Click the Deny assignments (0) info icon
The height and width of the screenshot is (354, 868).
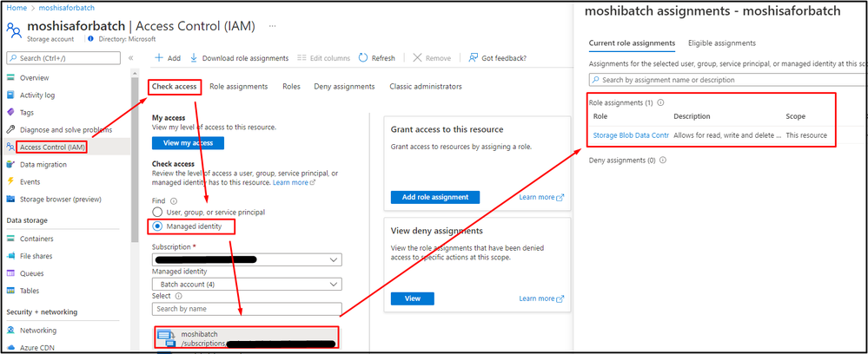(x=663, y=161)
